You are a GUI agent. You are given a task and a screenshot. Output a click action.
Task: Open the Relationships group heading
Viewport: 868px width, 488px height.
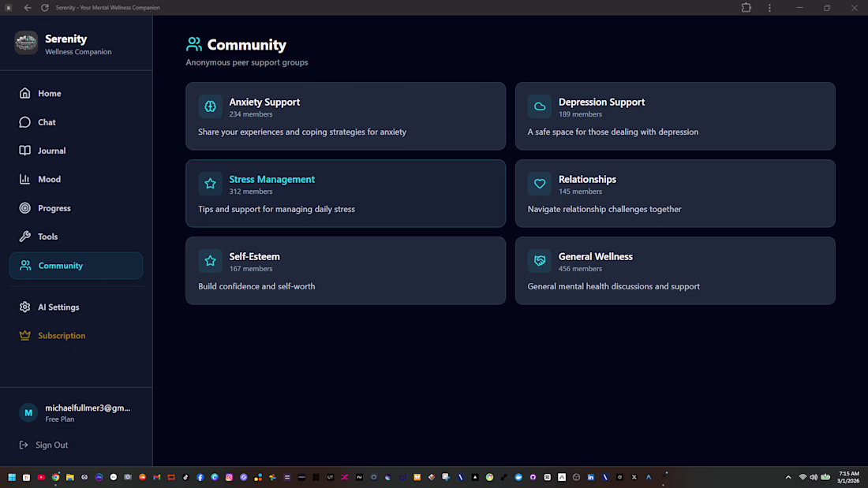[587, 179]
